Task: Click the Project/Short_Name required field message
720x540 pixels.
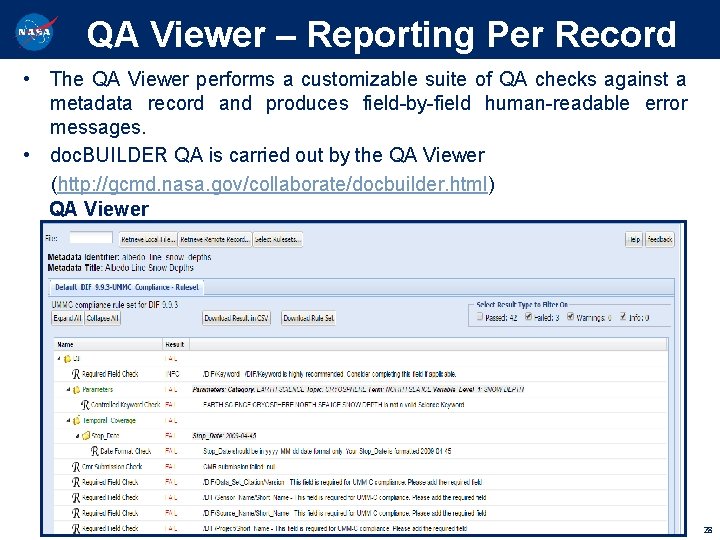Action: [335, 529]
